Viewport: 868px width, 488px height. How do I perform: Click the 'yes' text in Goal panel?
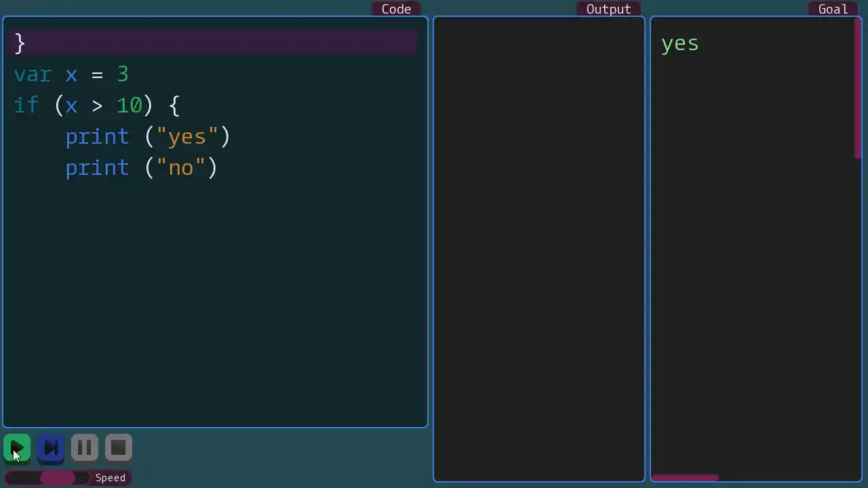coord(679,44)
